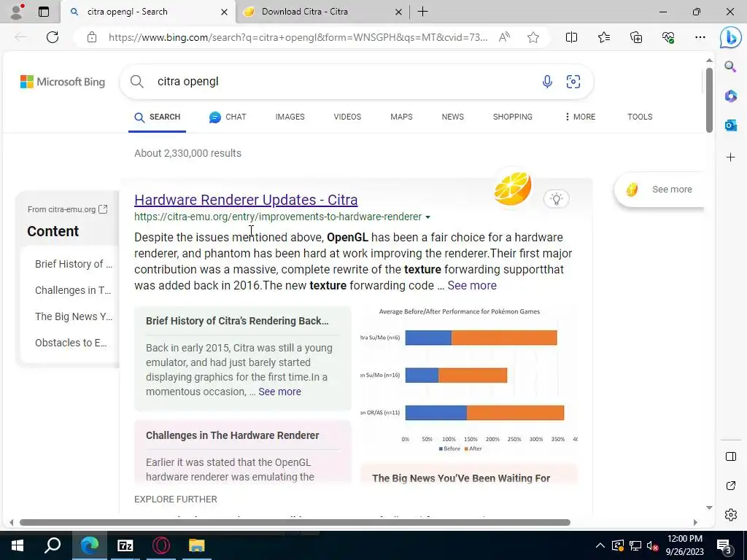The image size is (747, 560).
Task: Open Hardware Renderer Updates - Citra link
Action: (246, 200)
